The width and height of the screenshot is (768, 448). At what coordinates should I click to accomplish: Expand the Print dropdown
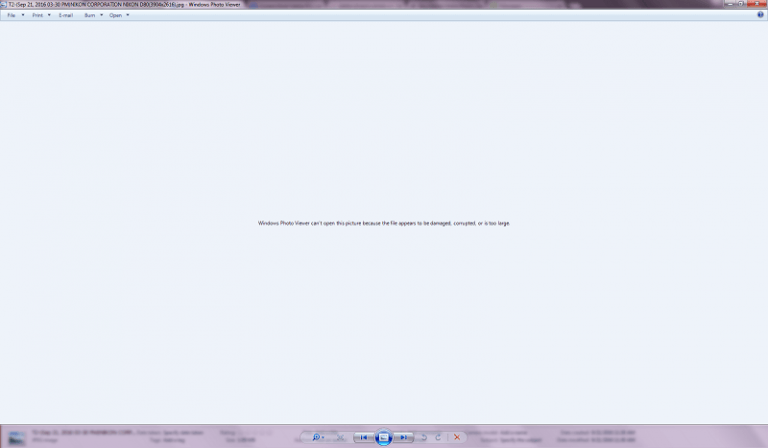[41, 15]
